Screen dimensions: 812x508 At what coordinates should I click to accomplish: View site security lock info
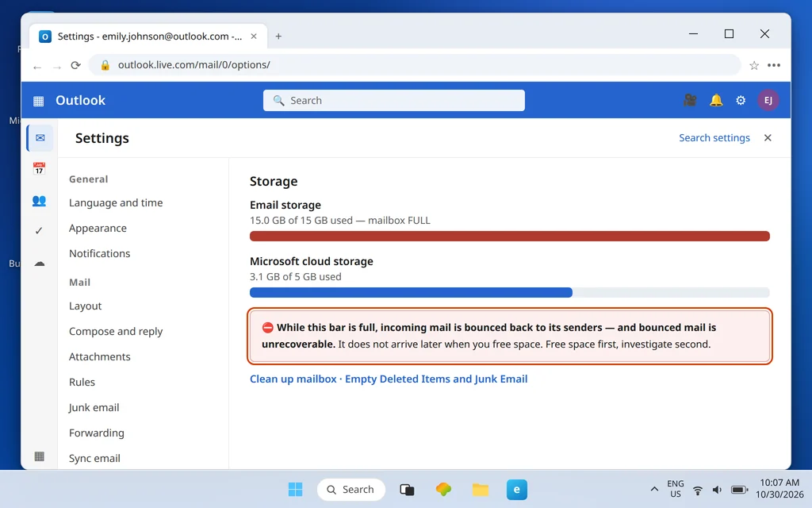click(x=105, y=65)
